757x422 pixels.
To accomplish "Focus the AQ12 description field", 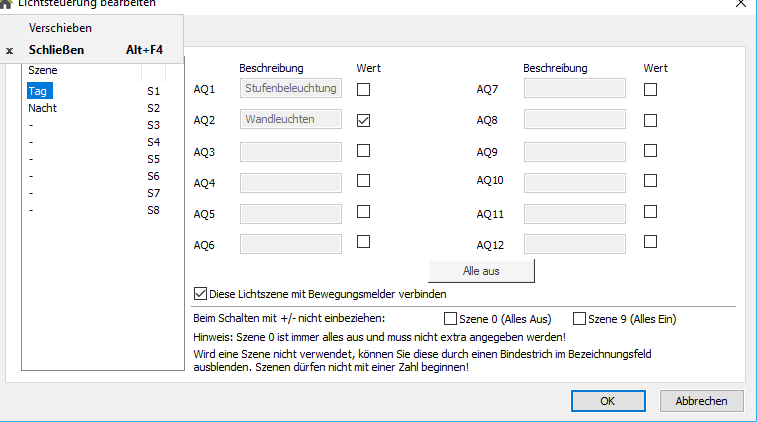I will tap(575, 244).
